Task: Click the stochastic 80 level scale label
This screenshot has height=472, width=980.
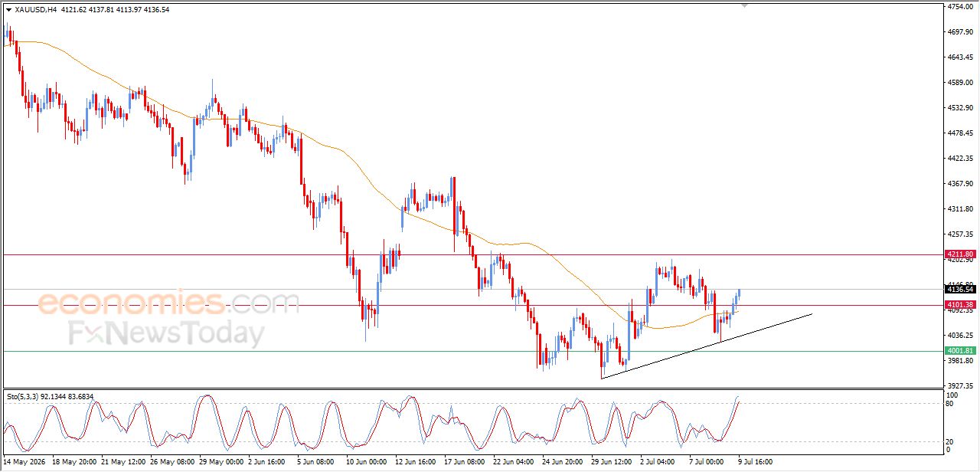Action: [x=950, y=403]
